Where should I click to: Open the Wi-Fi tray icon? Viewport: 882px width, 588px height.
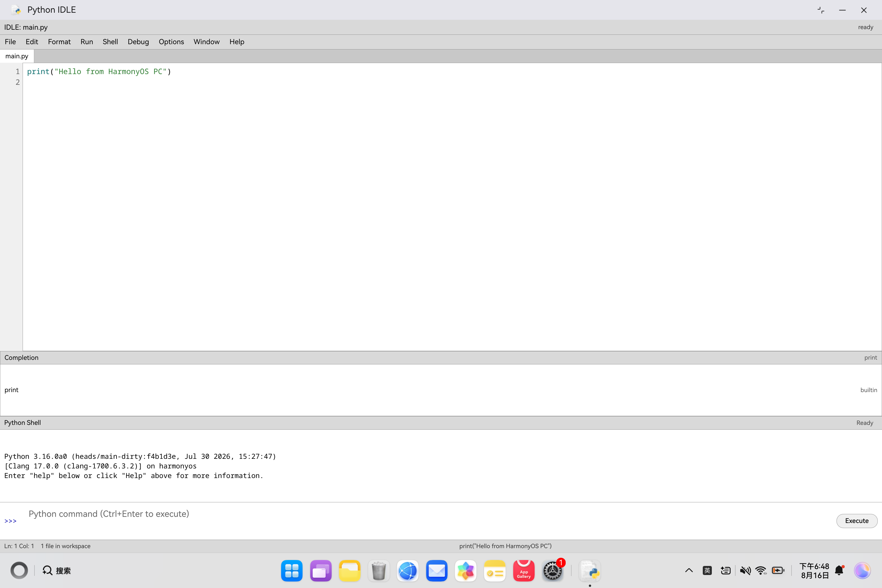point(761,571)
